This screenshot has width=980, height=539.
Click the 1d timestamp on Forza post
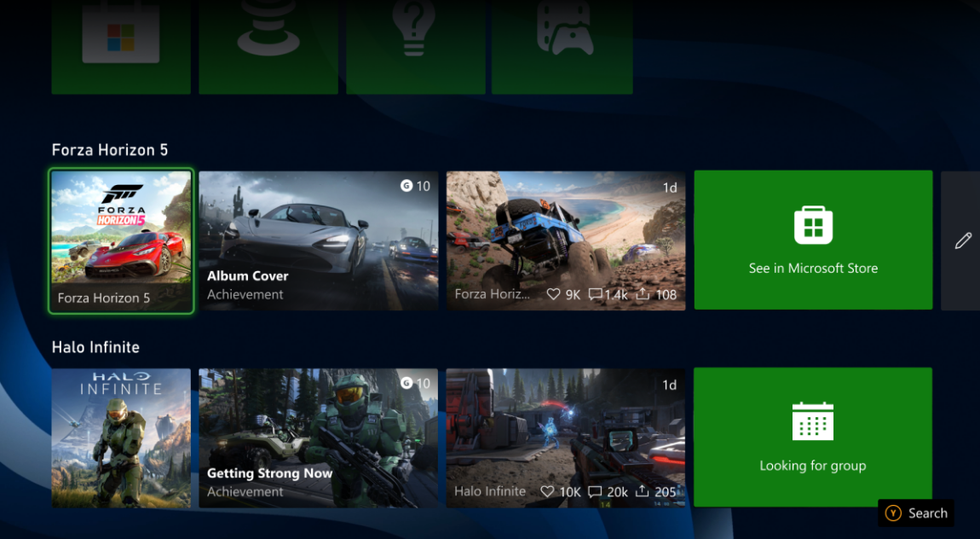tap(670, 188)
